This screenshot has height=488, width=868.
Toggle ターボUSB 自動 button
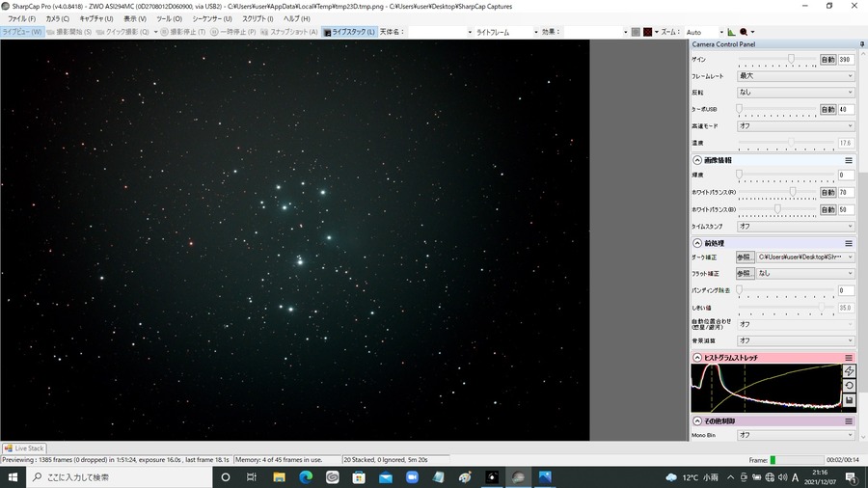(x=827, y=110)
